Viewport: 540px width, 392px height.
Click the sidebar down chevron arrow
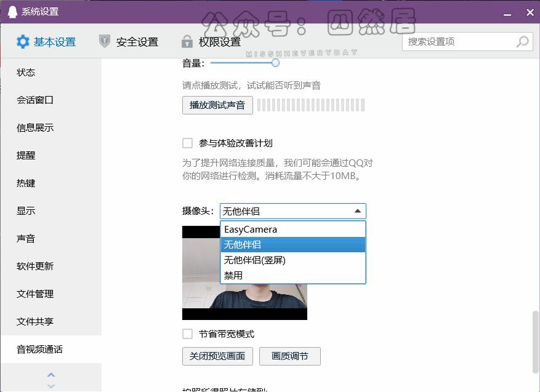point(51,386)
